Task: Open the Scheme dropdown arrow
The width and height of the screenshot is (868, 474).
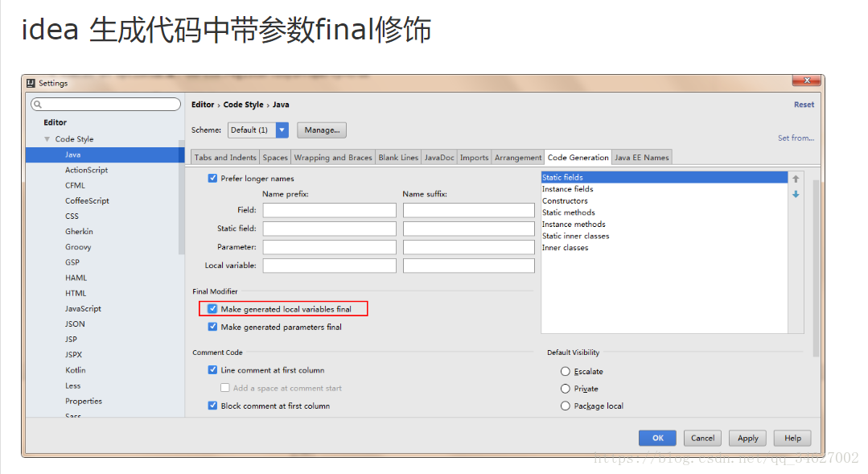Action: (282, 130)
